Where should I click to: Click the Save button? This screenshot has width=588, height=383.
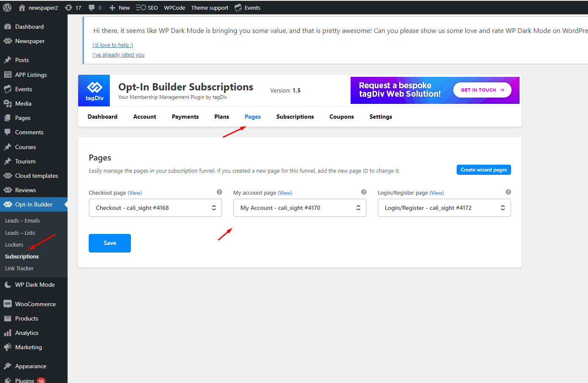(110, 243)
